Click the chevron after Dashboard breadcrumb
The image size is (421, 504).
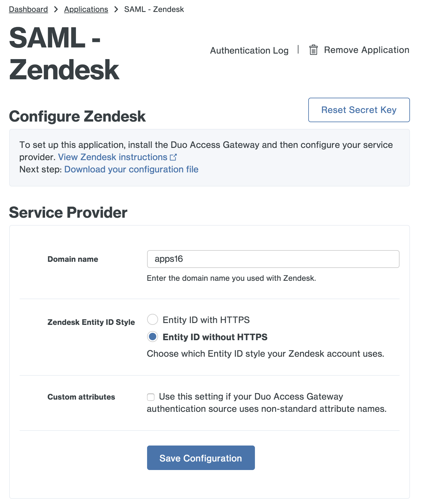click(56, 9)
